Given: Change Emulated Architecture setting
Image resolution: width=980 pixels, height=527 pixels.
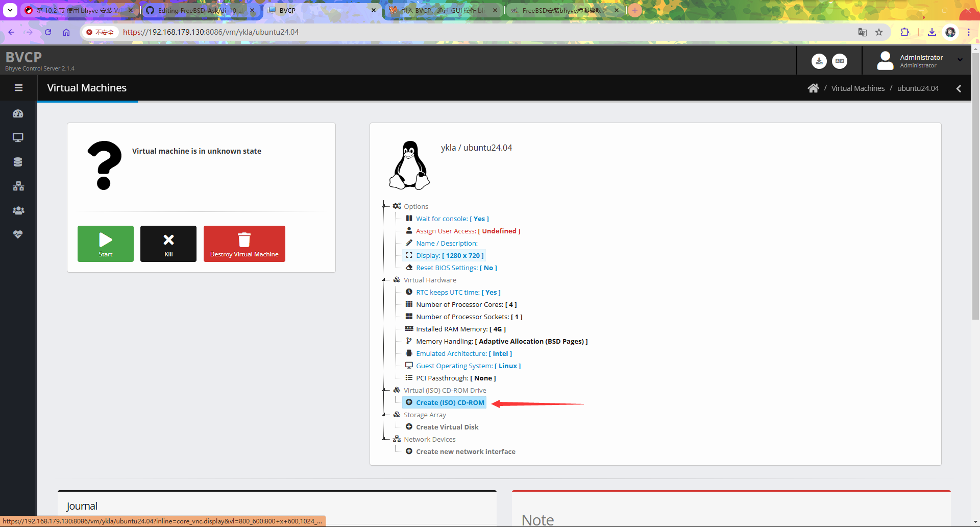Looking at the screenshot, I should pyautogui.click(x=464, y=353).
